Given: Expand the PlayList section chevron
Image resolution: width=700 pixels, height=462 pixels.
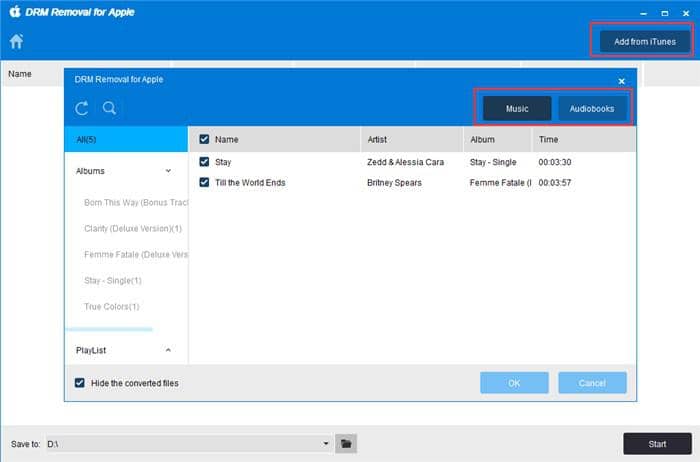Looking at the screenshot, I should click(x=168, y=350).
